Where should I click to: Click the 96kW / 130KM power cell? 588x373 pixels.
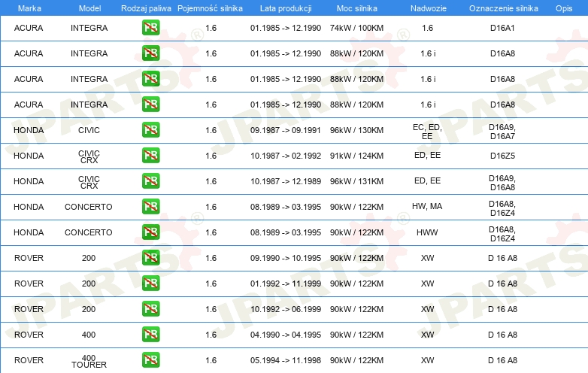[356, 130]
